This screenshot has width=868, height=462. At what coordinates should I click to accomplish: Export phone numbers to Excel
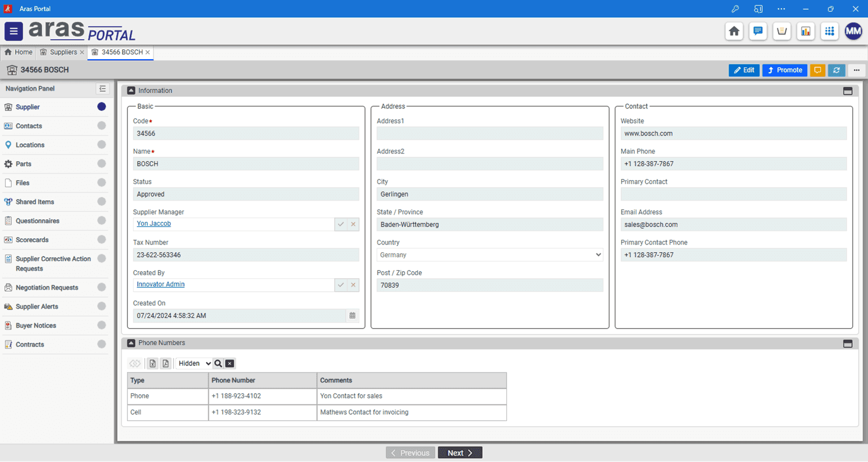[152, 363]
